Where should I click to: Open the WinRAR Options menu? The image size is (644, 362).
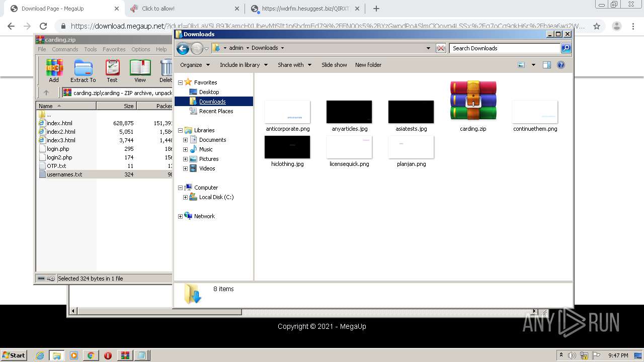pos(141,49)
